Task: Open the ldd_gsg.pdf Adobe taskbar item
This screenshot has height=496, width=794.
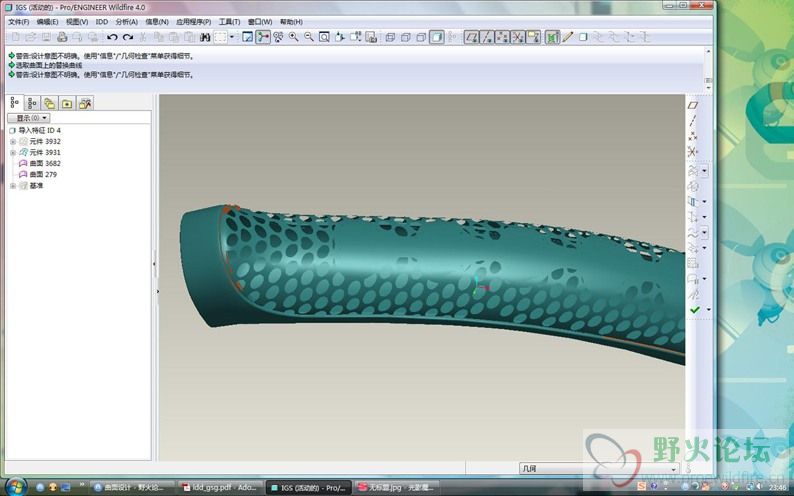Action: (221, 488)
